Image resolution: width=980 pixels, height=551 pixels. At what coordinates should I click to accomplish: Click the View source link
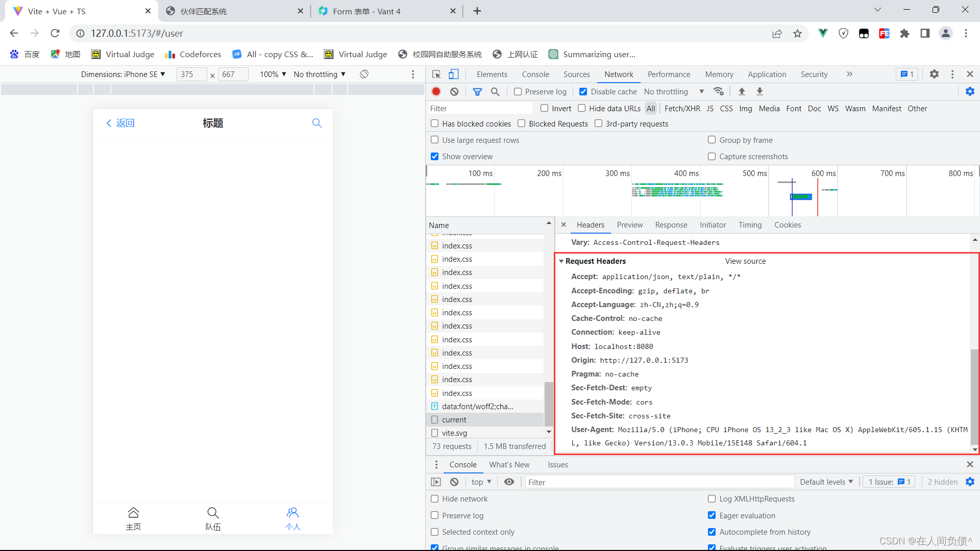point(745,261)
